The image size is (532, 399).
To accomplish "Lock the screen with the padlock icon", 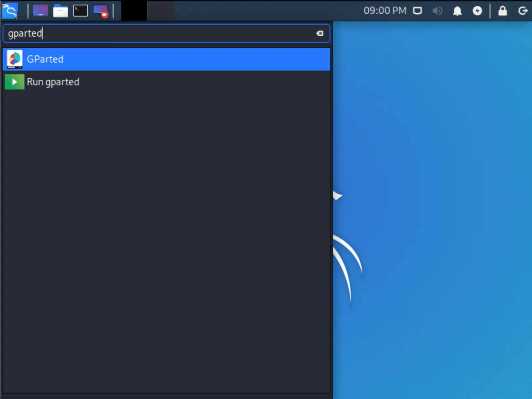I will click(502, 11).
